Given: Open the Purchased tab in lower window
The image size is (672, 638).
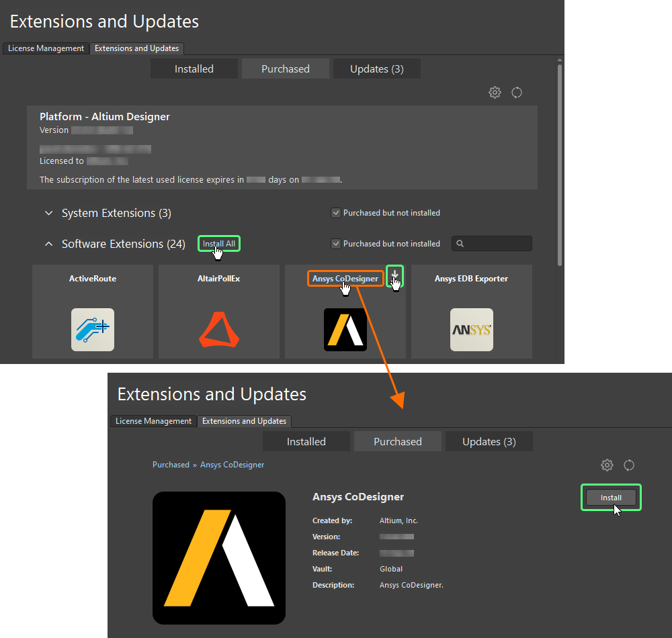Looking at the screenshot, I should click(x=398, y=441).
